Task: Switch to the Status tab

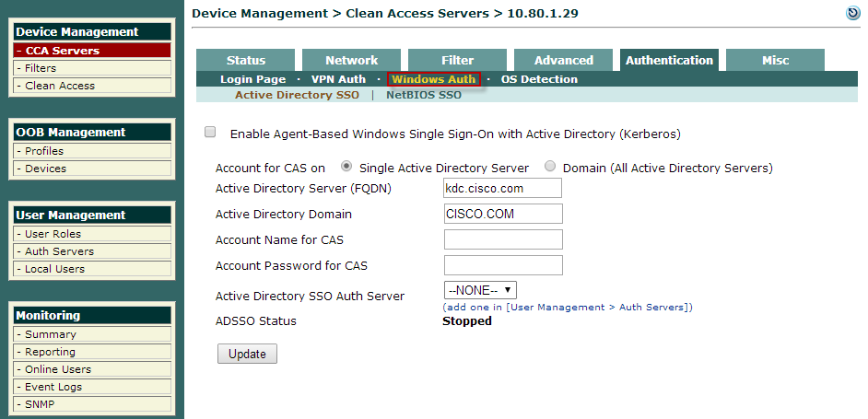Action: point(246,61)
